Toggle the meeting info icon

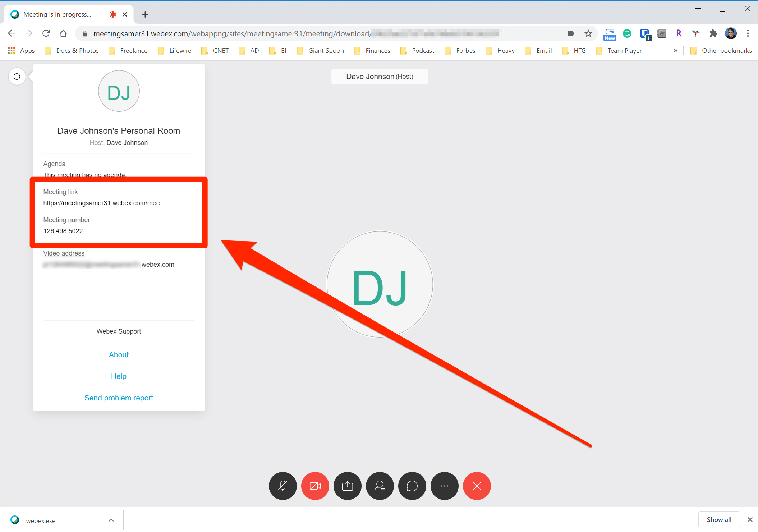point(17,77)
